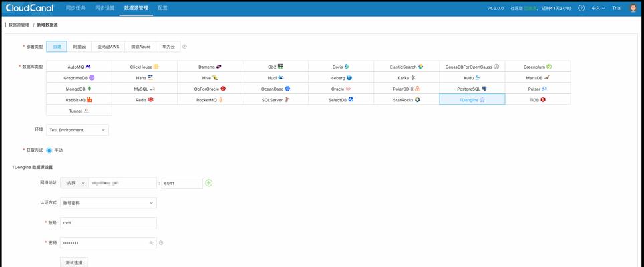The image size is (644, 267).
Task: Click 测试连接 button
Action: (x=74, y=262)
